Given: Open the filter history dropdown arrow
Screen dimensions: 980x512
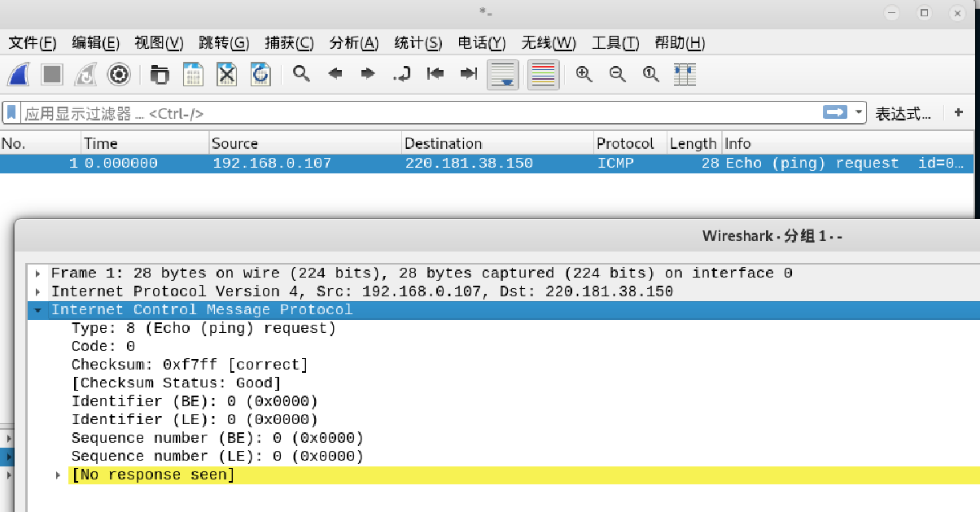Looking at the screenshot, I should coord(859,112).
